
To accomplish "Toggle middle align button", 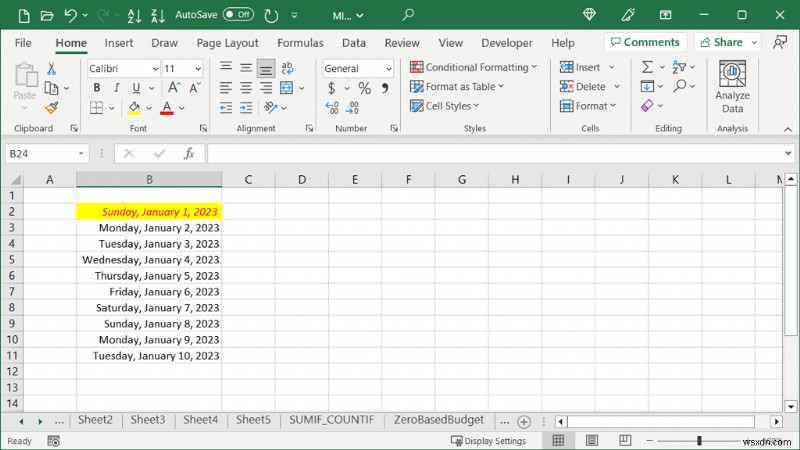I will coord(246,68).
